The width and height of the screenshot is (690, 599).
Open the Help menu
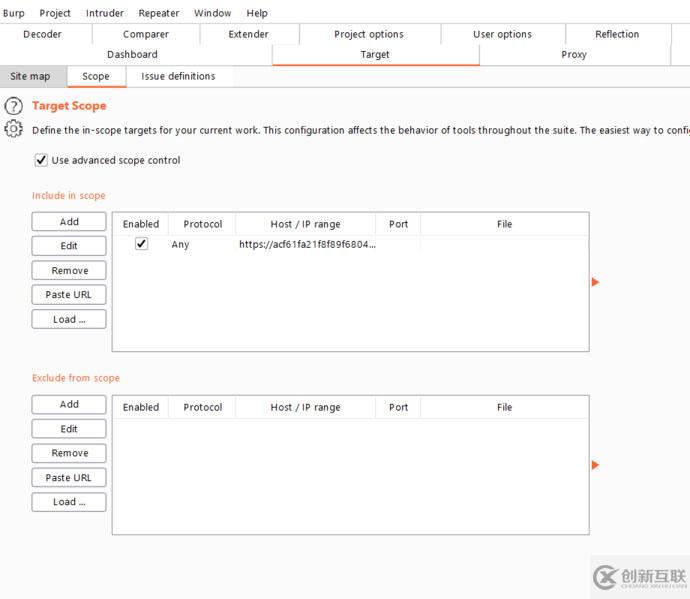coord(257,13)
